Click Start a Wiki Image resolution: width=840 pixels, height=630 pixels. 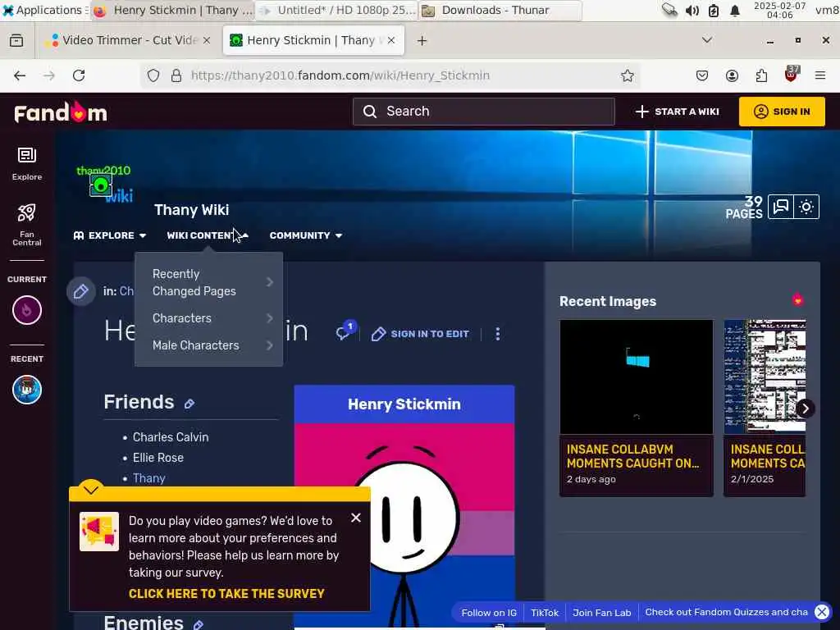(x=677, y=112)
